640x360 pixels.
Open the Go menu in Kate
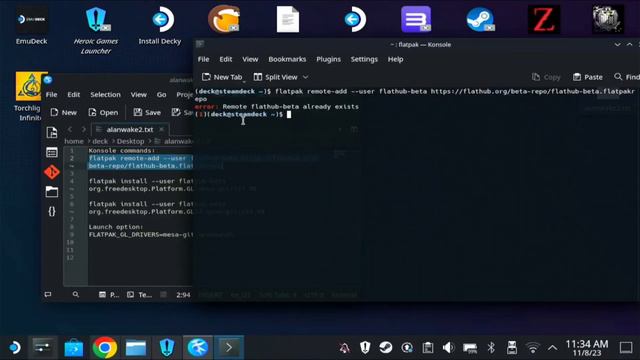pos(162,94)
